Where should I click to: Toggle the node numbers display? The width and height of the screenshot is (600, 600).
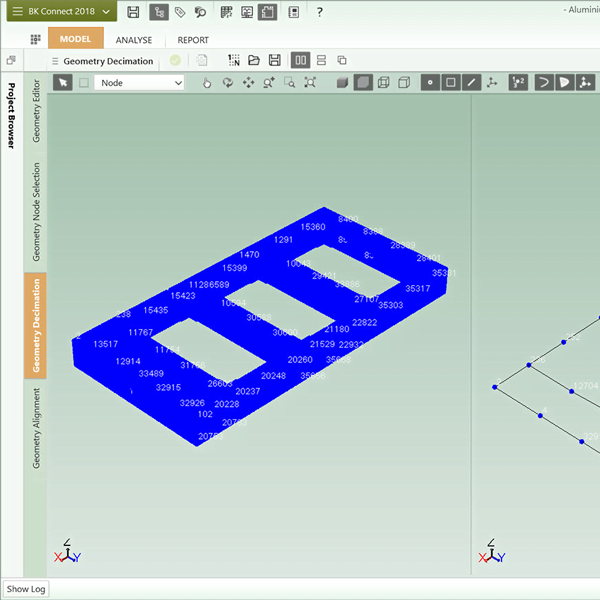pos(518,83)
